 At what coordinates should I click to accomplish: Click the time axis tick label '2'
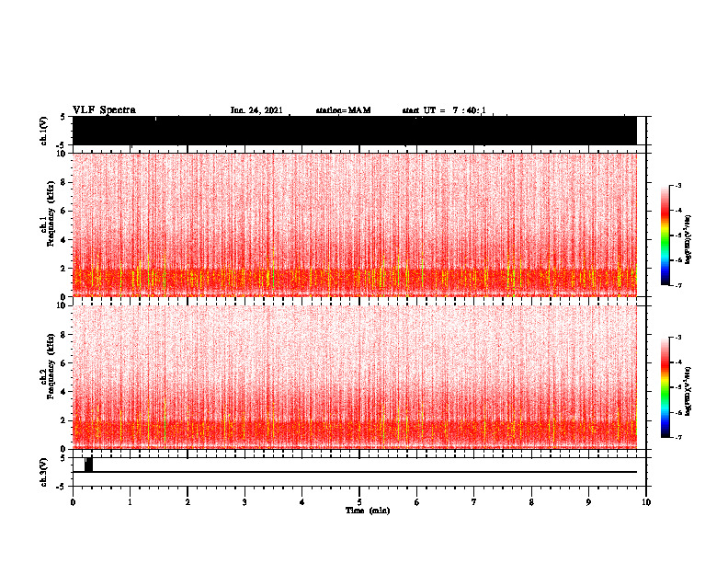click(x=188, y=502)
